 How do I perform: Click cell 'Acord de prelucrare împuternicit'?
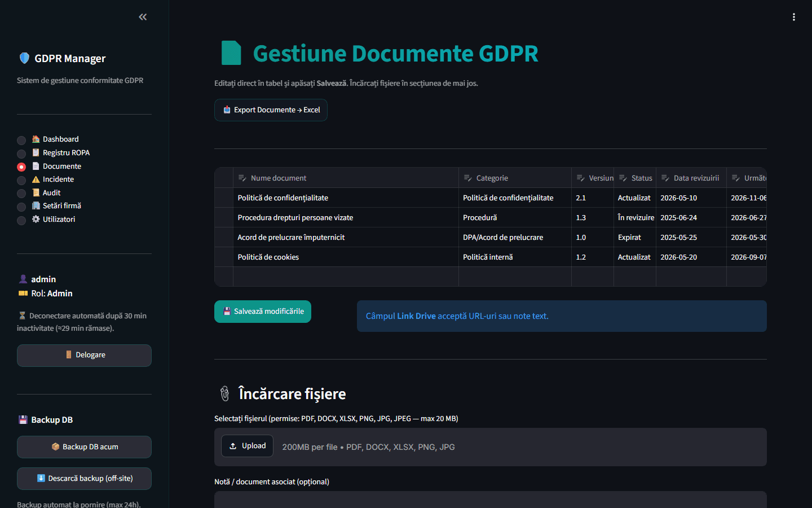pyautogui.click(x=346, y=237)
